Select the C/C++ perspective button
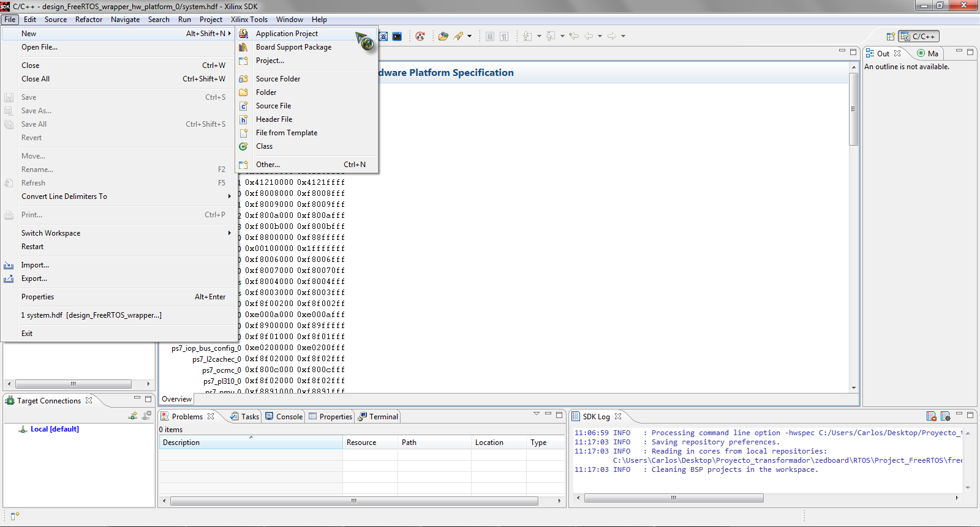980x527 pixels. click(x=918, y=36)
